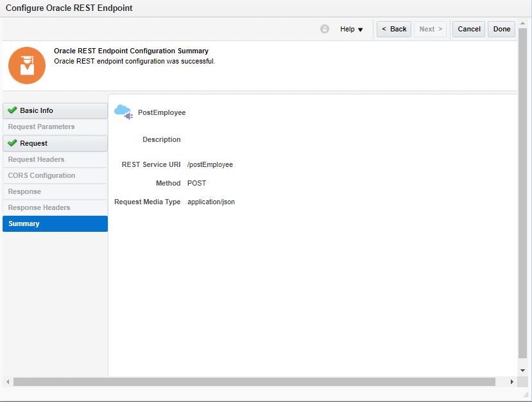The image size is (532, 402).
Task: Click the grey refresh icon beside Help
Action: point(325,29)
